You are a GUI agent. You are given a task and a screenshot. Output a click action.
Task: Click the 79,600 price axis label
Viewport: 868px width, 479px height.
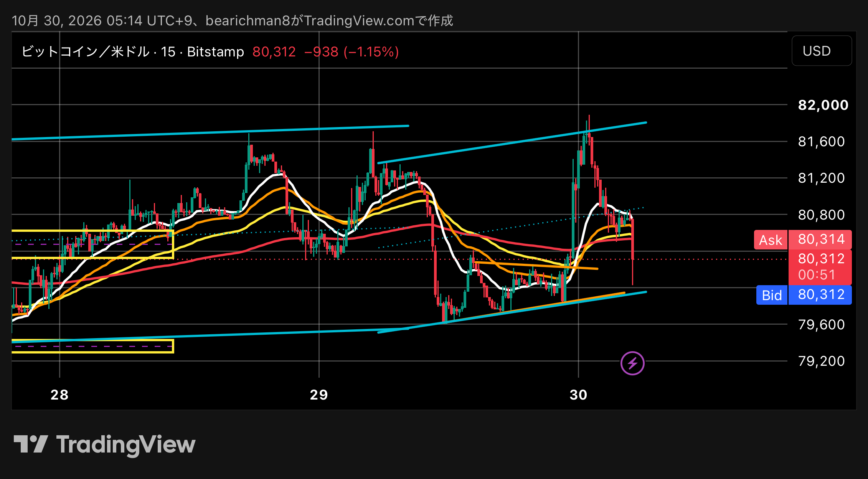[x=821, y=325]
